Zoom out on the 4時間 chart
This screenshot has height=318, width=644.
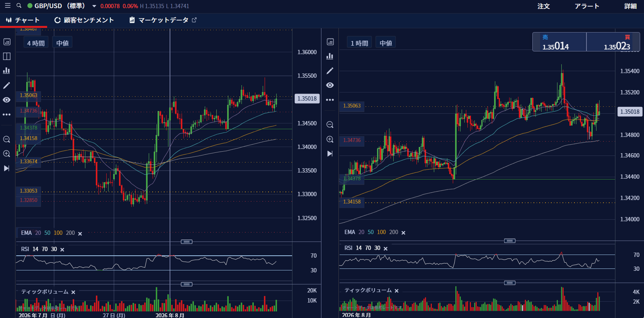click(7, 139)
